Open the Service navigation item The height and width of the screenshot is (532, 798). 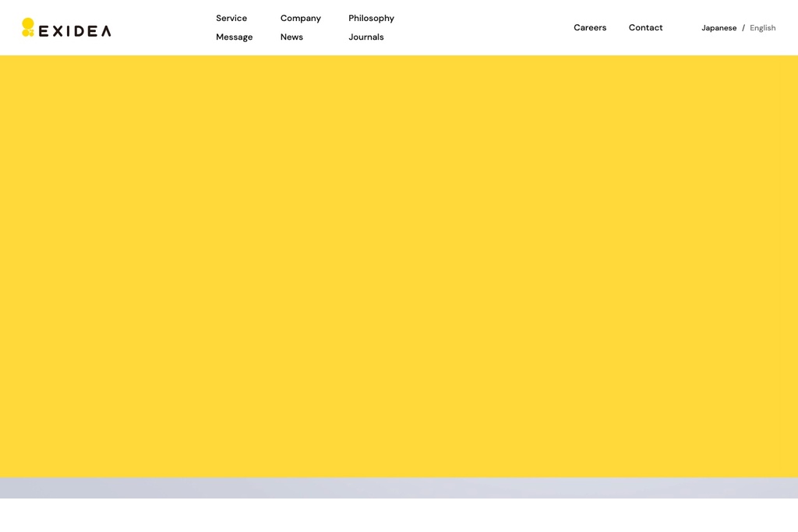click(x=231, y=18)
